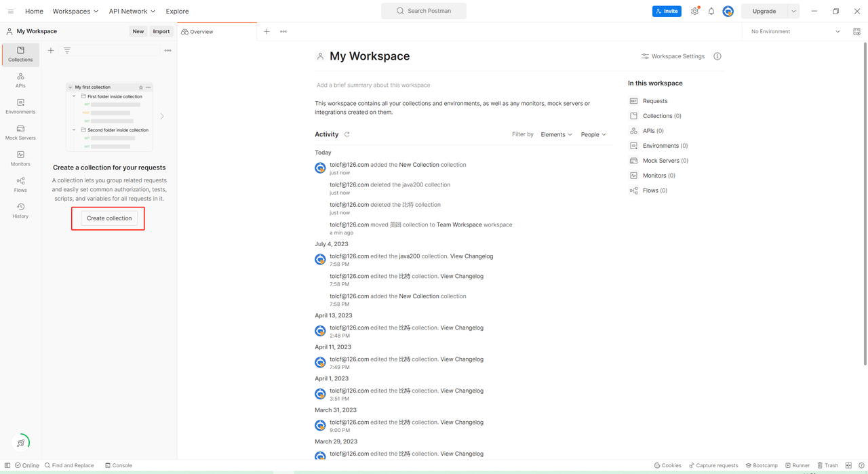Viewport: 868px width, 474px height.
Task: Go to Explore in top navigation
Action: pos(177,12)
